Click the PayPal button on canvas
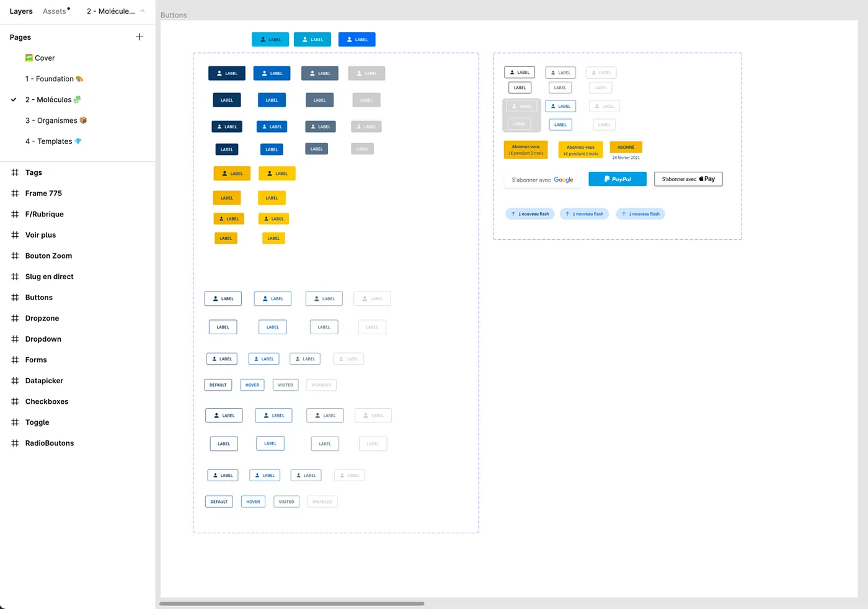 (x=618, y=179)
